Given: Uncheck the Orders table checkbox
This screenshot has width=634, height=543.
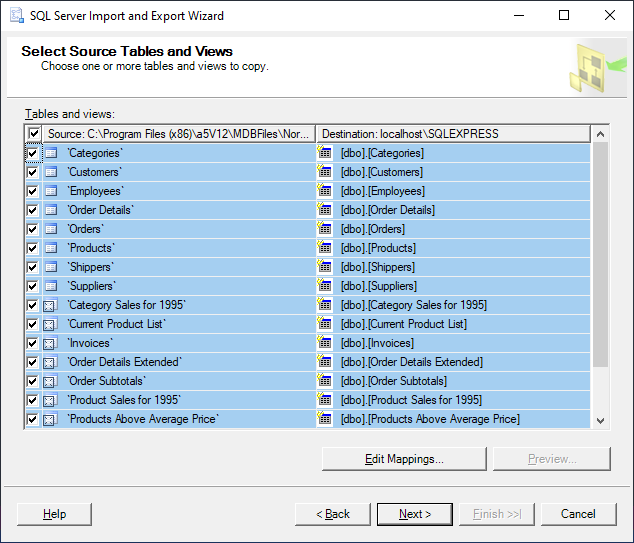Looking at the screenshot, I should (x=32, y=229).
